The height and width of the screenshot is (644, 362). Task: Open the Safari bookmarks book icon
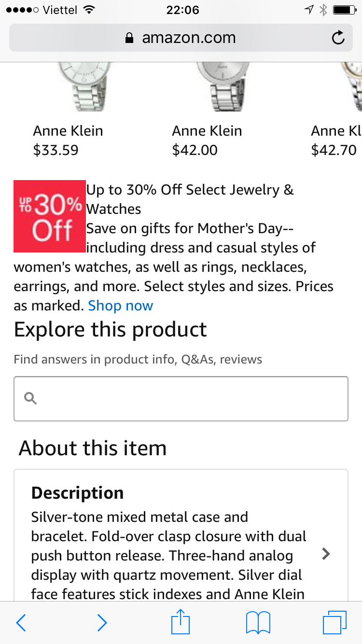tap(258, 623)
